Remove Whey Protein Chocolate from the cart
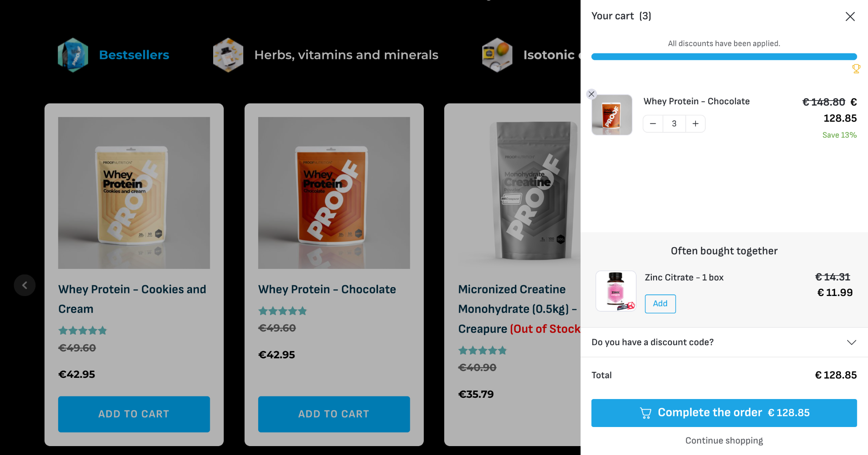Viewport: 868px width, 455px height. point(592,94)
